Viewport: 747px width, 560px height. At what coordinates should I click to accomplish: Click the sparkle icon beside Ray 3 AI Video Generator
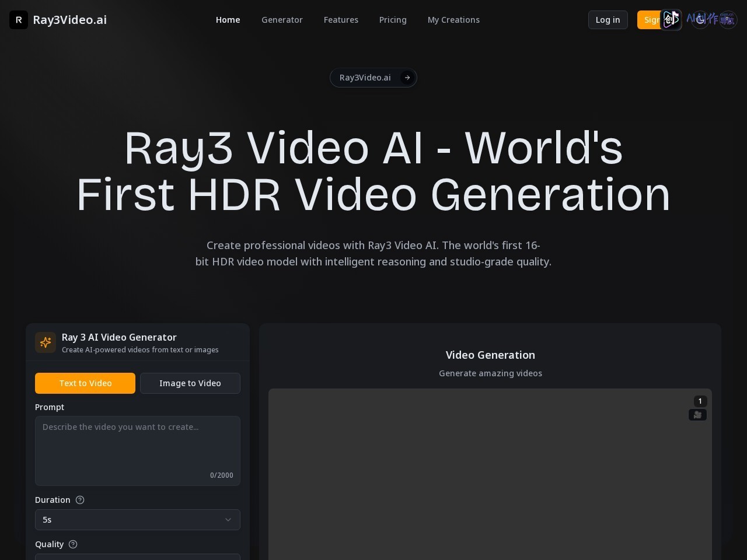tap(46, 342)
